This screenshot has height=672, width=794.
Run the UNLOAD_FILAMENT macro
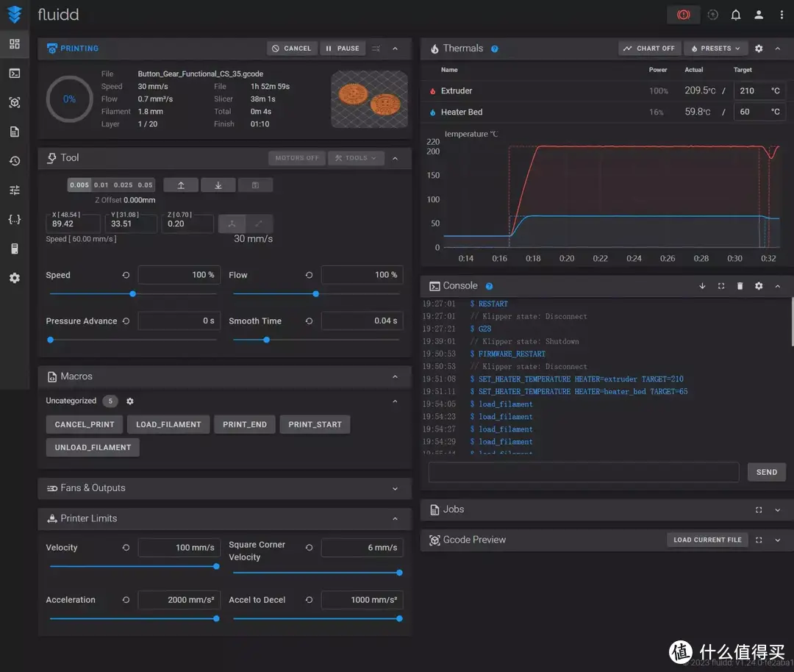[93, 448]
